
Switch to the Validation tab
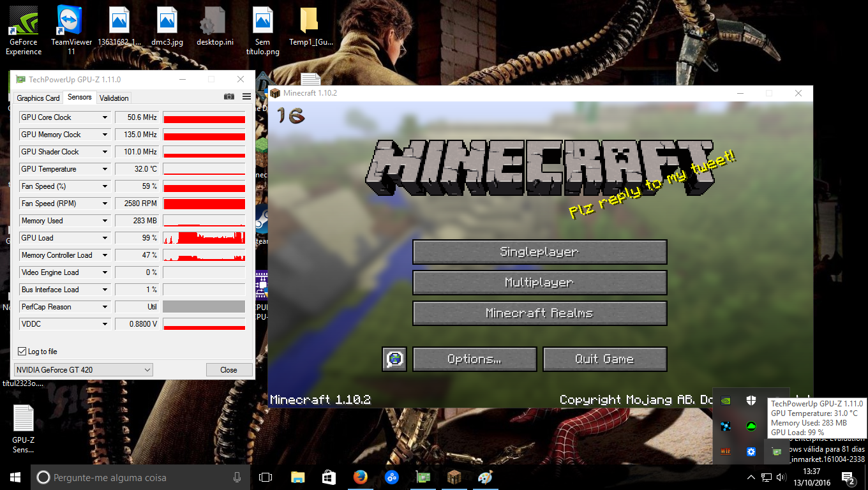tap(114, 98)
